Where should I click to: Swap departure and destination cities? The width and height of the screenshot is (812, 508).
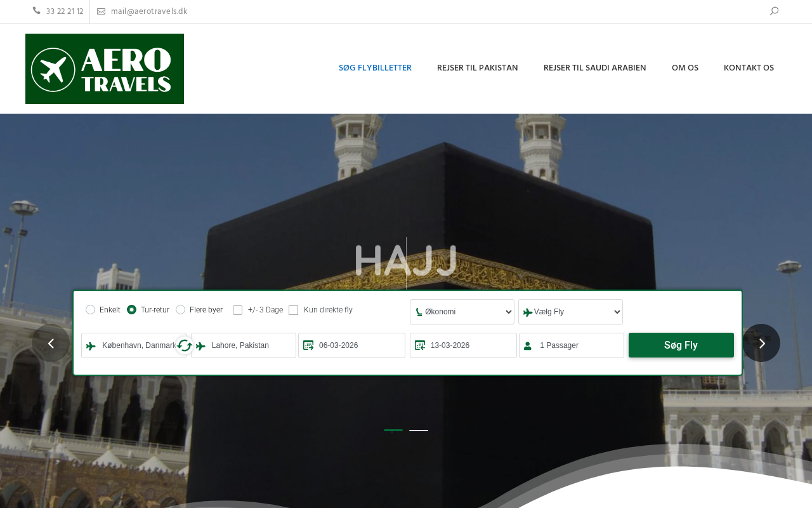185,345
